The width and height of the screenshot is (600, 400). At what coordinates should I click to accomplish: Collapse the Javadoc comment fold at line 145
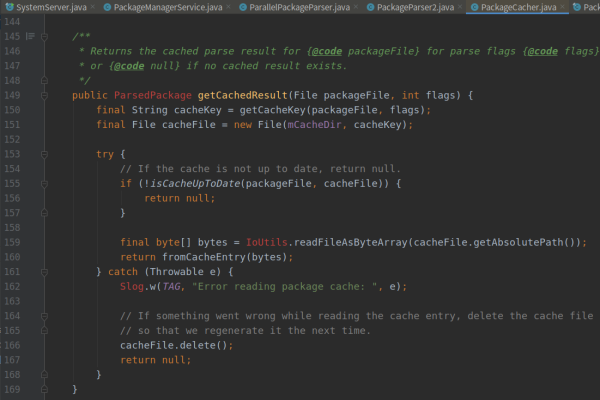(45, 37)
